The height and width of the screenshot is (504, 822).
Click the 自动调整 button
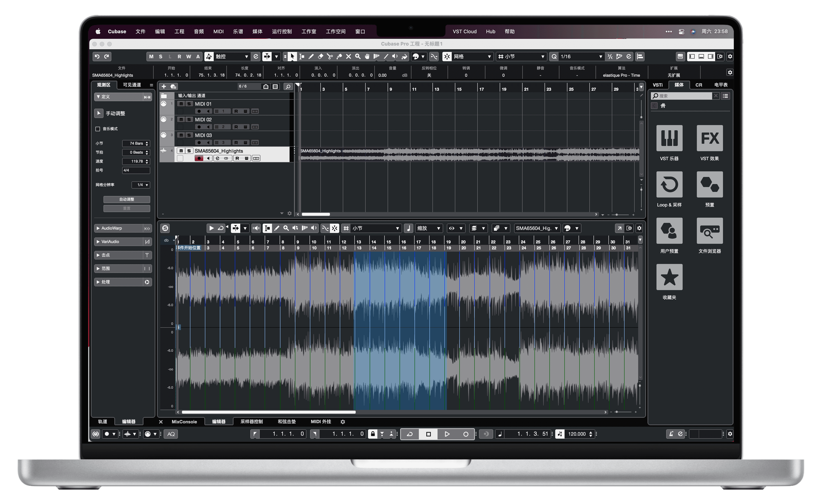click(127, 199)
